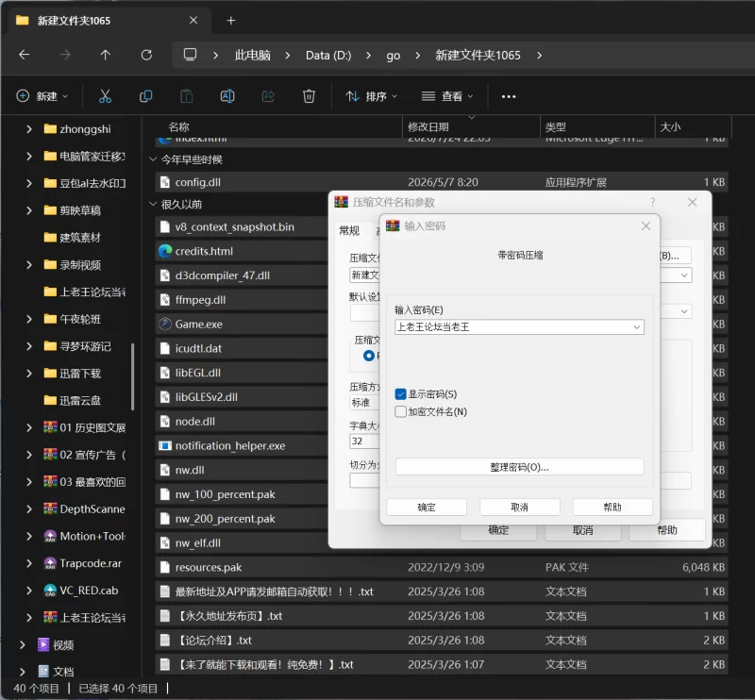The width and height of the screenshot is (755, 700).
Task: Expand the zhonggshi folder tree node
Action: [29, 129]
